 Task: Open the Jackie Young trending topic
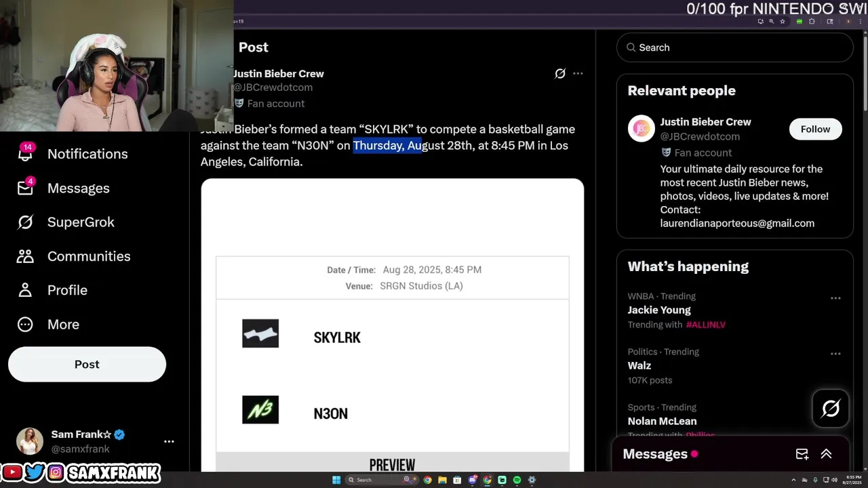[659, 310]
